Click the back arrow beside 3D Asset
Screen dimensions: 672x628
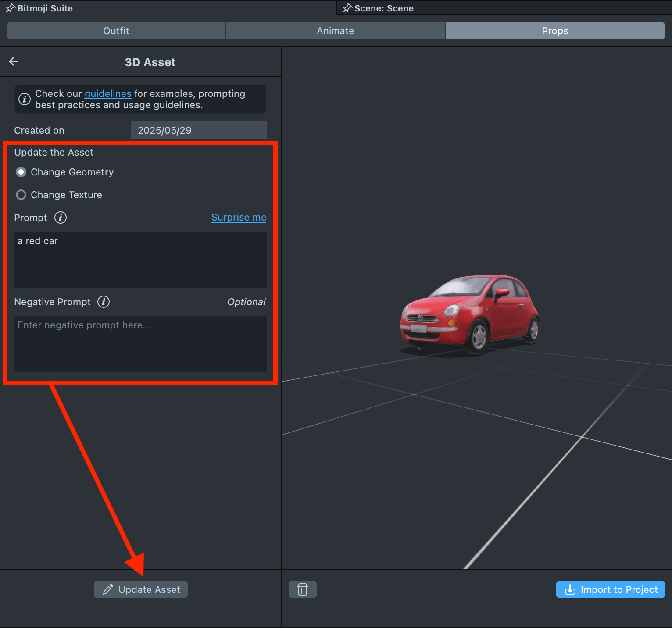click(14, 62)
